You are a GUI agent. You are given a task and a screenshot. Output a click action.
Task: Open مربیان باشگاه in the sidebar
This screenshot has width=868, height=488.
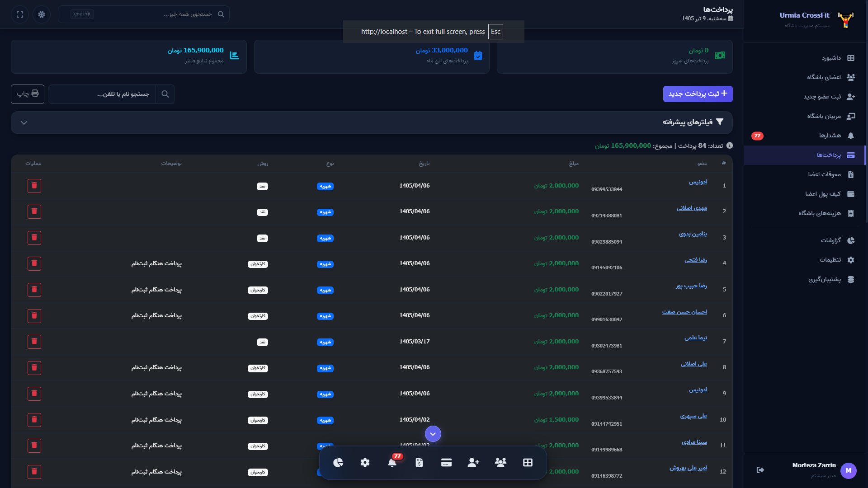pos(805,116)
